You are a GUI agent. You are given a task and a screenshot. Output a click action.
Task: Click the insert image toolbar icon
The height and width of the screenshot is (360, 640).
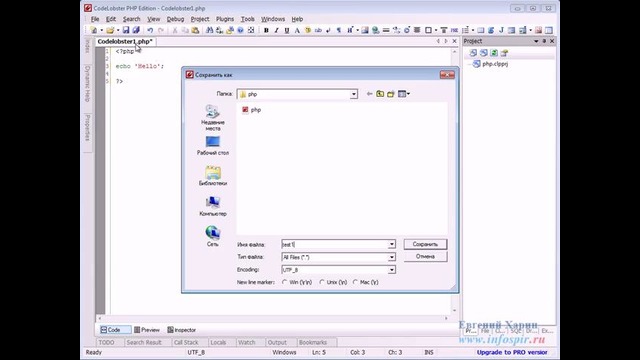365,30
